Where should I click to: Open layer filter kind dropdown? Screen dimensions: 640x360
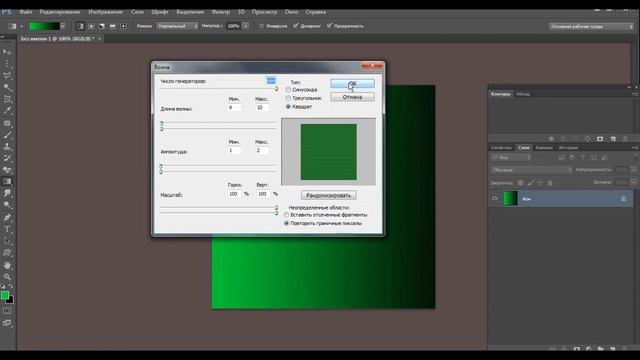[x=511, y=157]
